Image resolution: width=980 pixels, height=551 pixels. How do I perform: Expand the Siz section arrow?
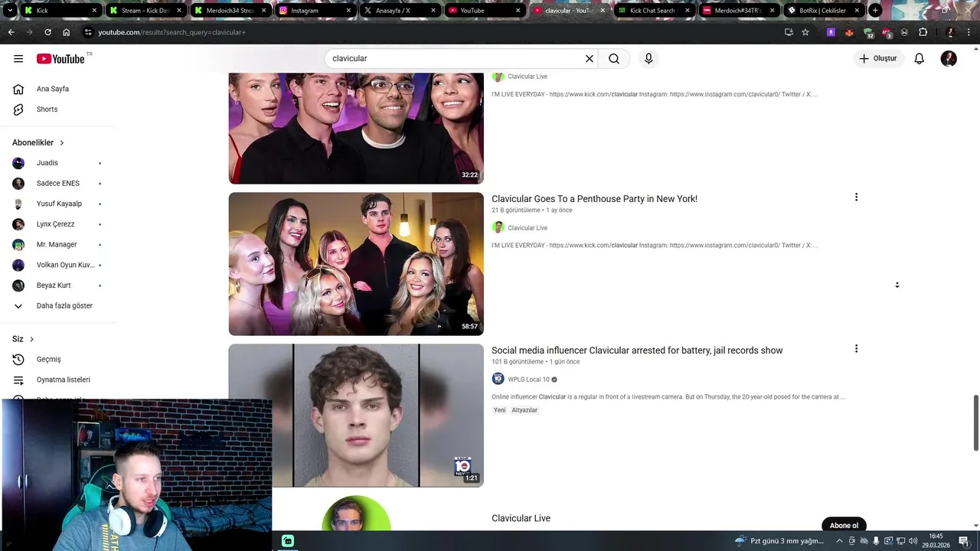31,339
